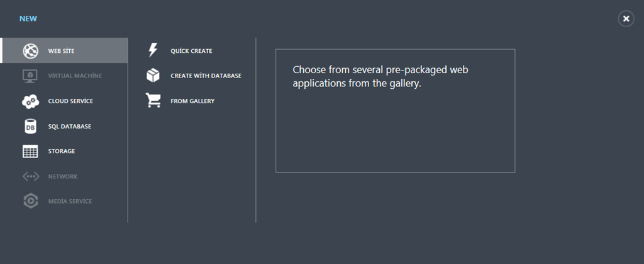Image resolution: width=644 pixels, height=264 pixels.
Task: Select FROM GALLERY option text
Action: [x=192, y=101]
